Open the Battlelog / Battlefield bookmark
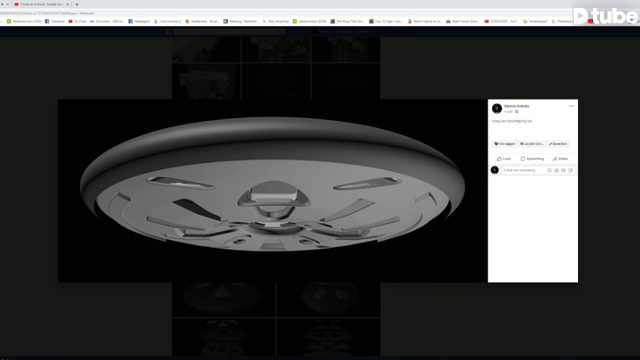 click(x=241, y=21)
